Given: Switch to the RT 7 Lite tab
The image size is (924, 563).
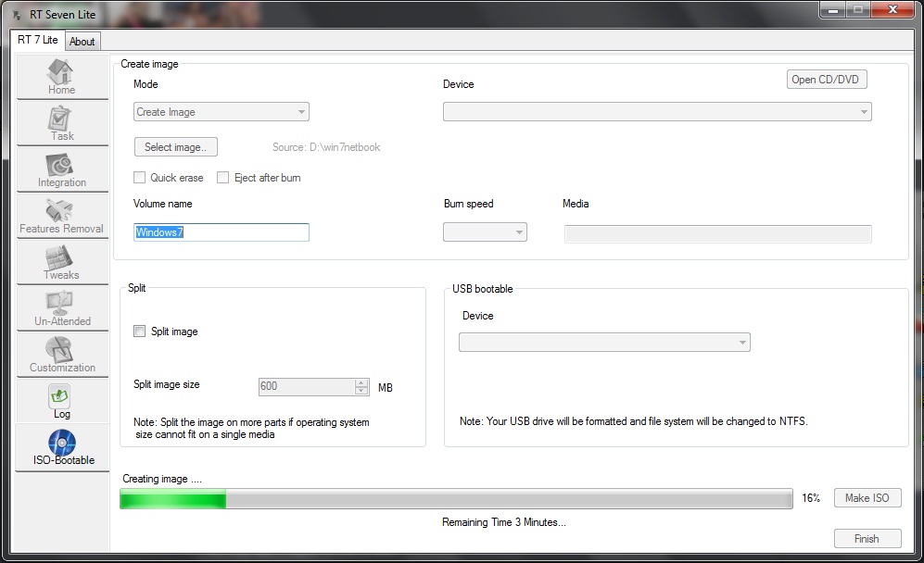Looking at the screenshot, I should (x=38, y=40).
